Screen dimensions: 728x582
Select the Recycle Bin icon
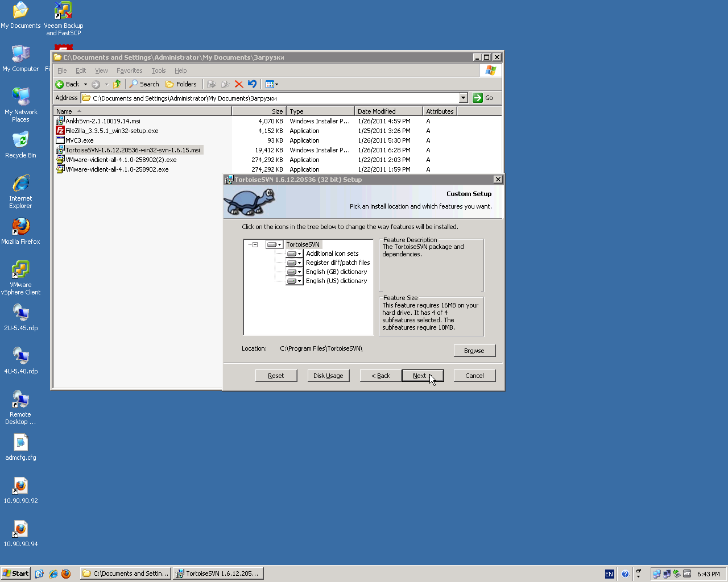pyautogui.click(x=20, y=145)
